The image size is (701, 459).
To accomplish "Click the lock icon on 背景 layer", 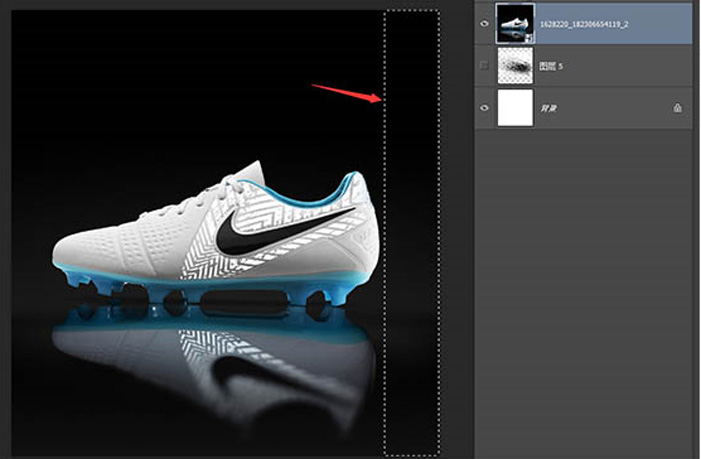I will [677, 107].
